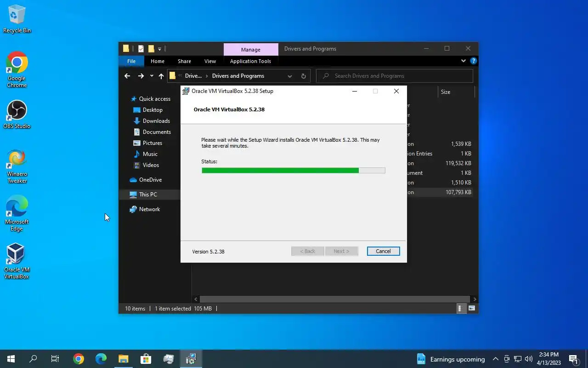Open Music in navigation pane

tap(150, 154)
